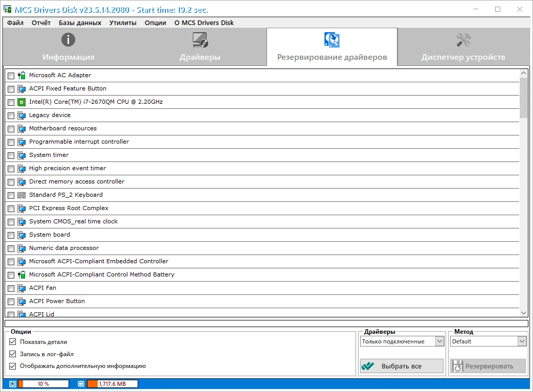Tick the ACPI Power Button checkbox
The image size is (533, 392).
(x=11, y=302)
